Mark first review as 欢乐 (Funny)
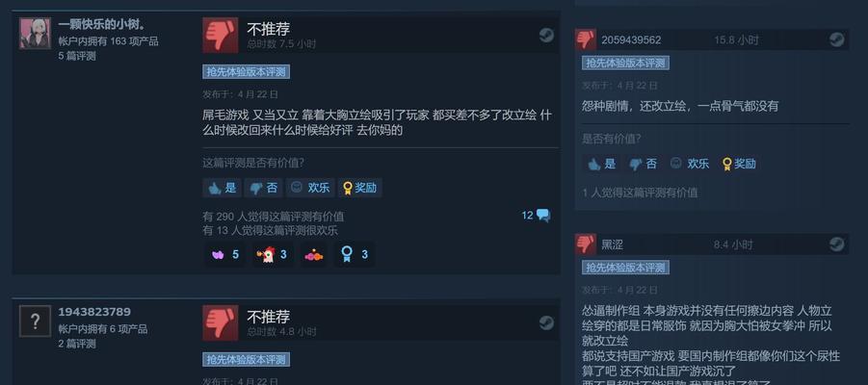The image size is (868, 385). (310, 188)
